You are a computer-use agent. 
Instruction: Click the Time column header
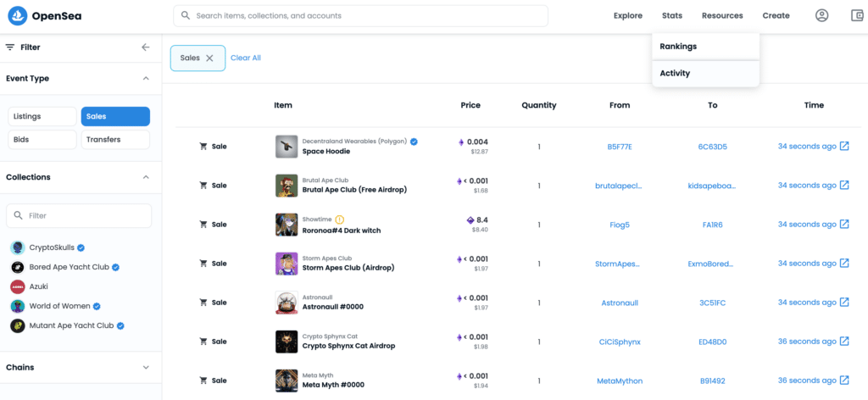(814, 105)
